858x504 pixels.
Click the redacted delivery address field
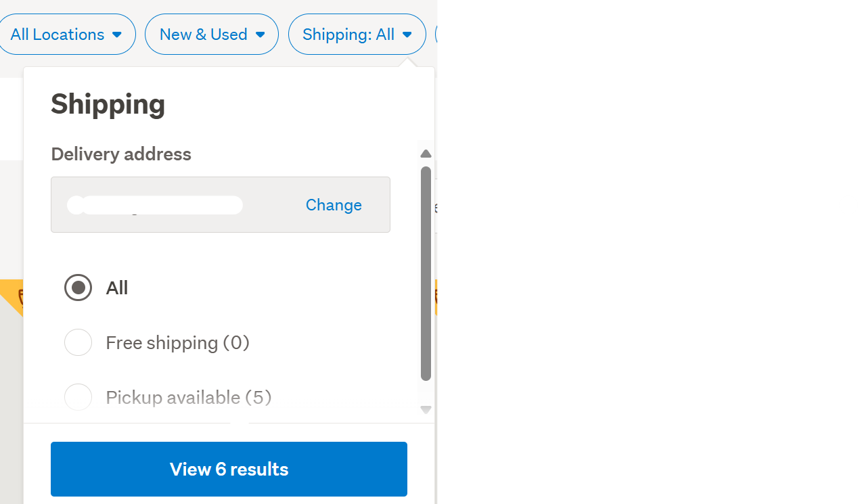pyautogui.click(x=156, y=205)
